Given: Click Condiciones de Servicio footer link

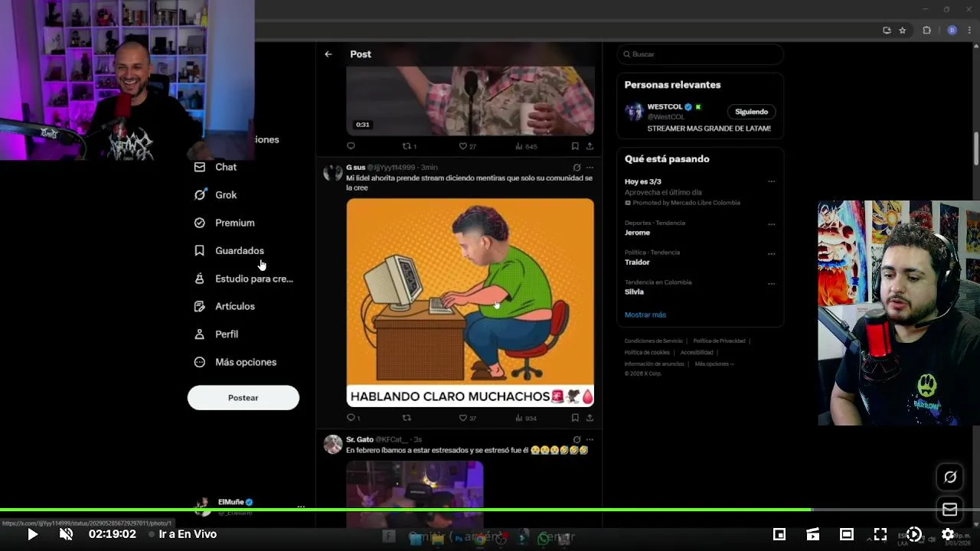Looking at the screenshot, I should (x=653, y=341).
